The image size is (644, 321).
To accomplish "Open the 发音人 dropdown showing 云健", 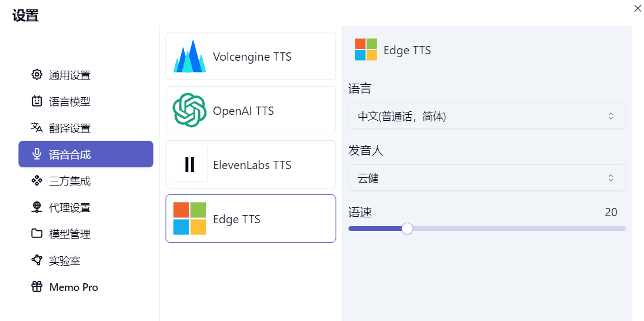I will (487, 178).
